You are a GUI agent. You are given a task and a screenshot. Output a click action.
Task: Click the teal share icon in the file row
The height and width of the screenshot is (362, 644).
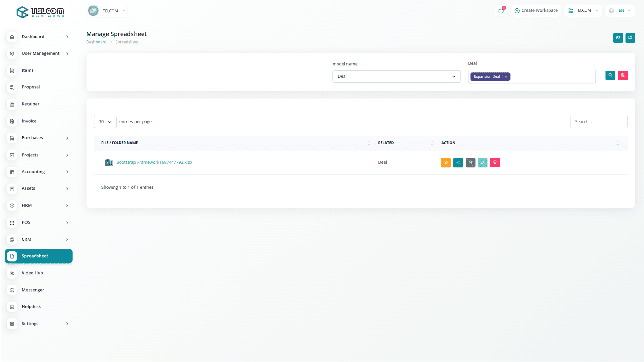(458, 163)
